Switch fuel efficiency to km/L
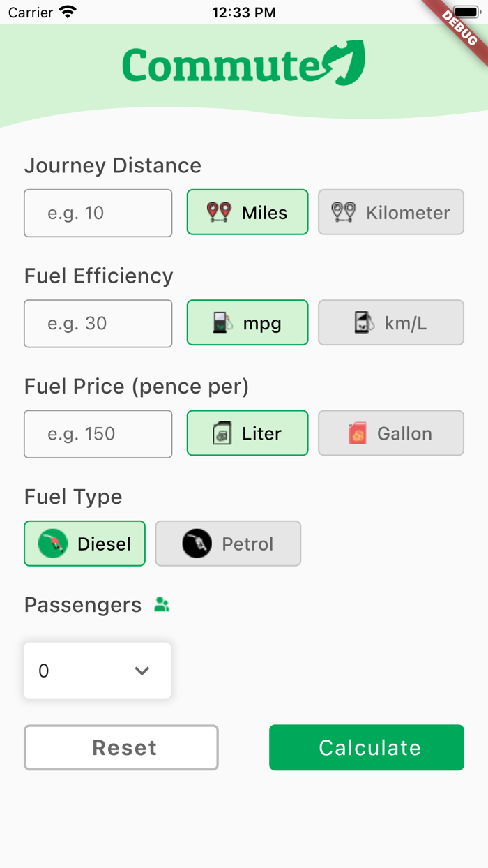The width and height of the screenshot is (488, 868). pyautogui.click(x=390, y=322)
